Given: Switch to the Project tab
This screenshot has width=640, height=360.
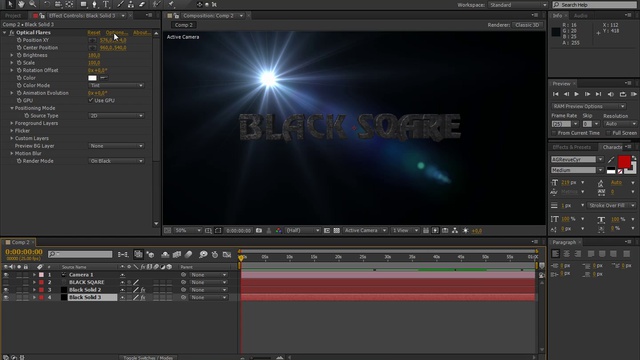Looking at the screenshot, I should point(13,16).
